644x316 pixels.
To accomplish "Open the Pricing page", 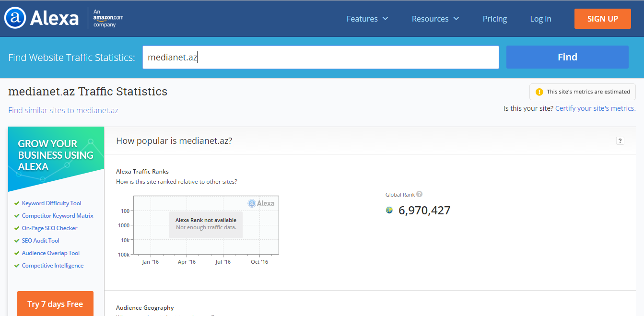I will [494, 19].
